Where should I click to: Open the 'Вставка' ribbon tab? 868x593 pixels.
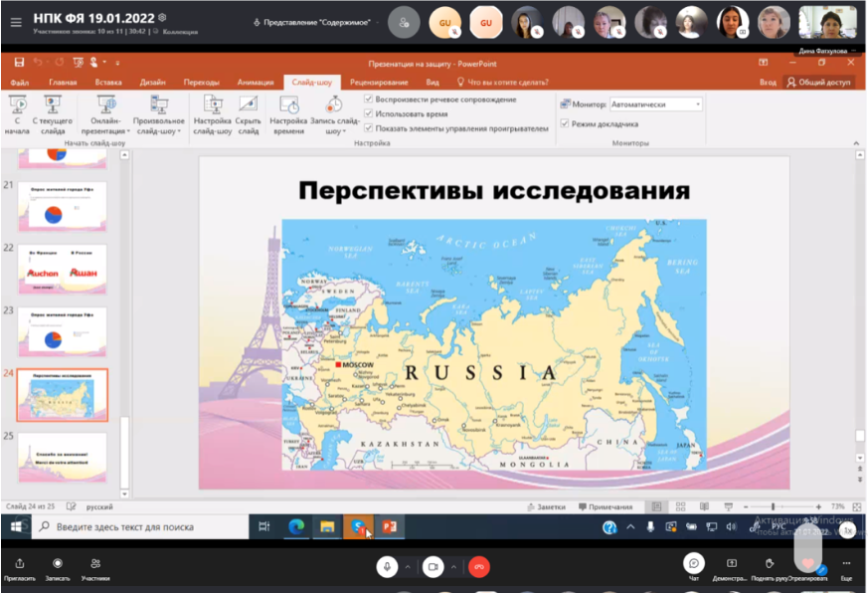point(108,83)
